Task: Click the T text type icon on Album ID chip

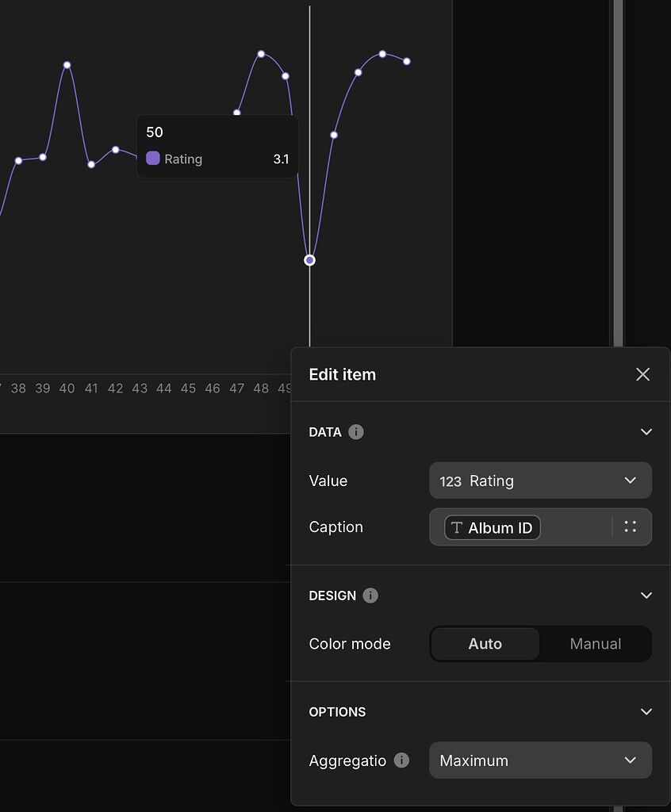Action: pyautogui.click(x=458, y=527)
